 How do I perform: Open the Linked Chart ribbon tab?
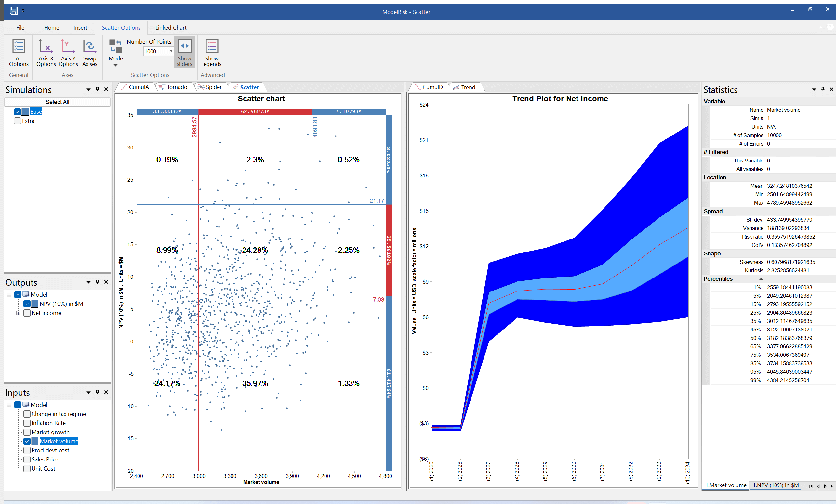(x=171, y=28)
